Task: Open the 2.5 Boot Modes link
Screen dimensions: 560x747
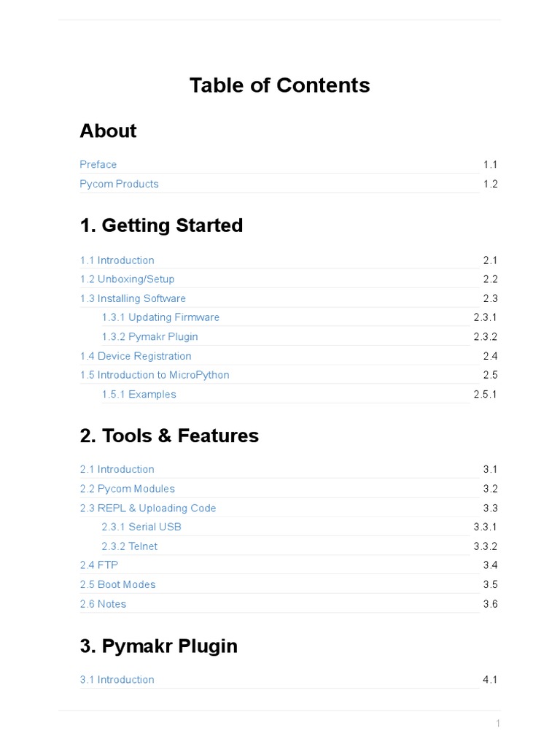Action: (x=117, y=584)
